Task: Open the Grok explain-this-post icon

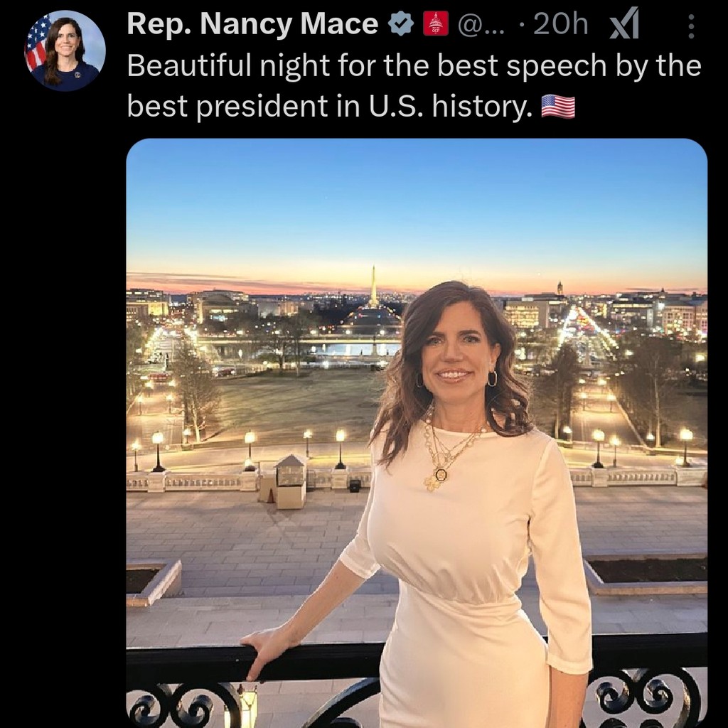Action: 624,23
